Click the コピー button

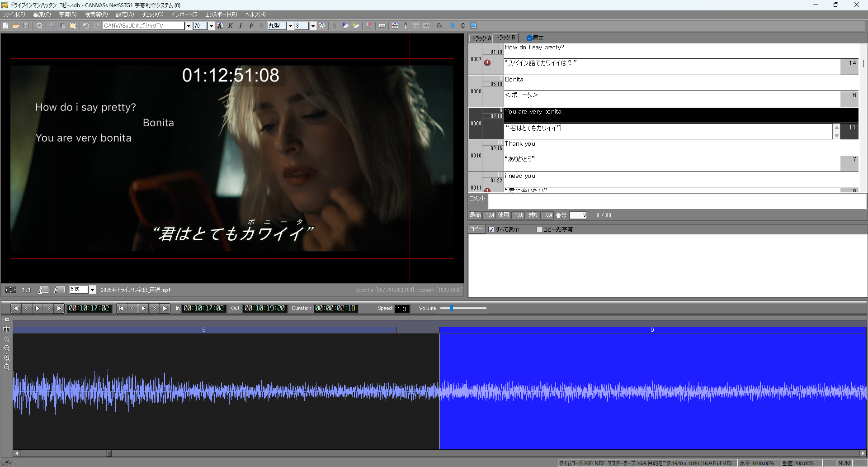(476, 229)
